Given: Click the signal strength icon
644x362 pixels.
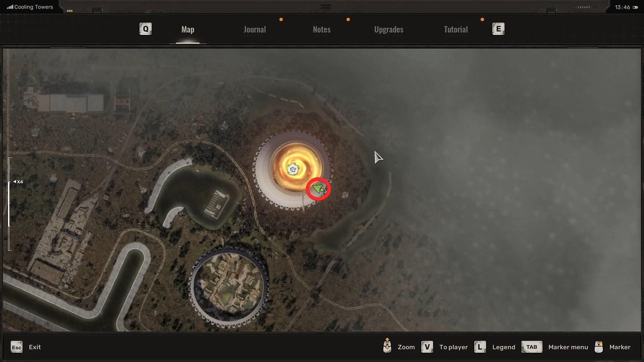Looking at the screenshot, I should 10,7.
